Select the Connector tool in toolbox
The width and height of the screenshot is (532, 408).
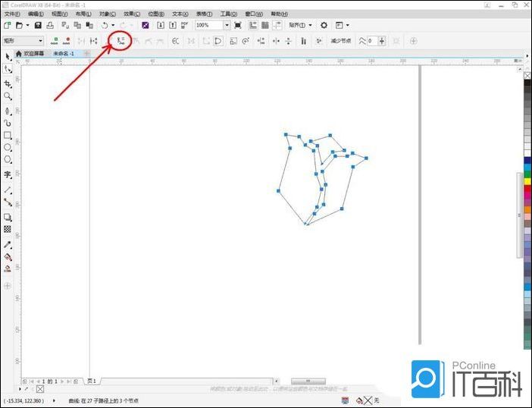point(8,202)
